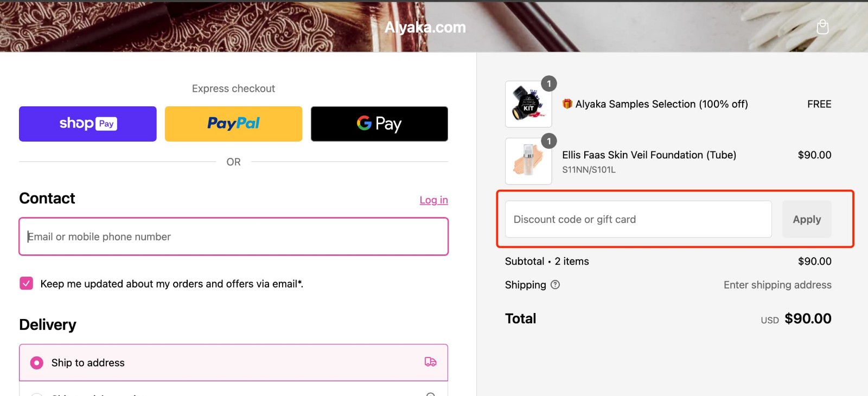Expand the Alyaka Samples Selection quantity badge
This screenshot has width=868, height=396.
point(548,84)
